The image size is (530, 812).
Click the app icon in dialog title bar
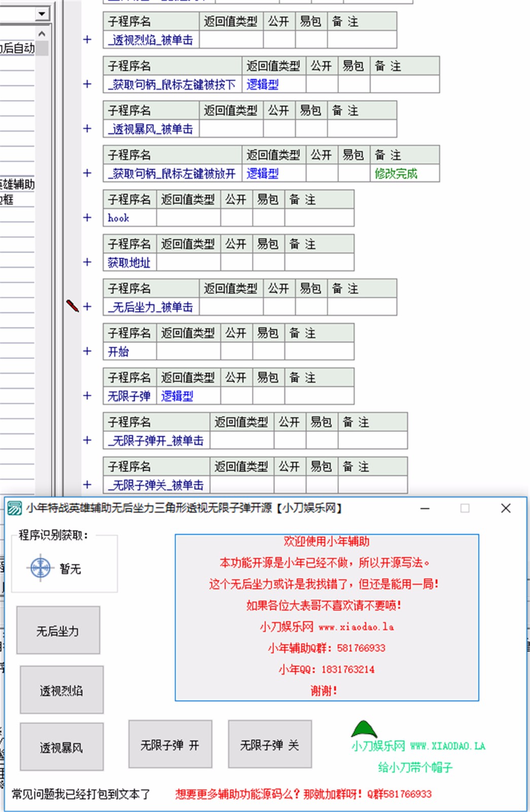pos(15,508)
